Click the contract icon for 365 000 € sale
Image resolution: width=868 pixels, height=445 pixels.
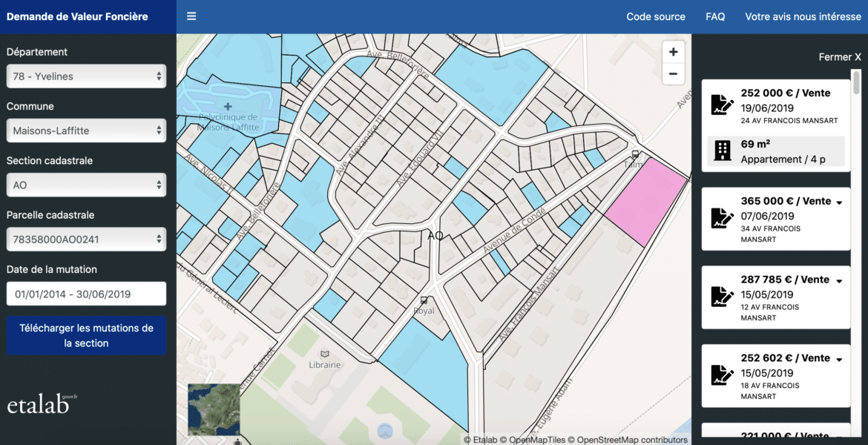point(720,217)
